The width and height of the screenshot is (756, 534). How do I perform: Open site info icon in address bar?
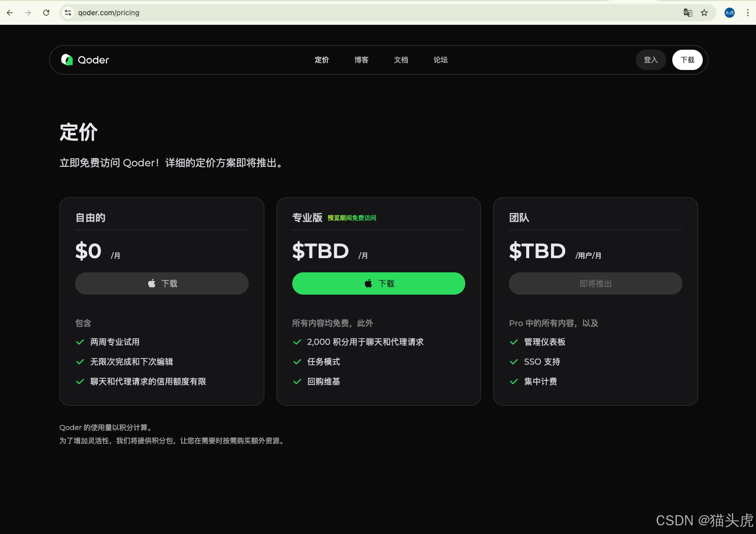click(x=68, y=13)
